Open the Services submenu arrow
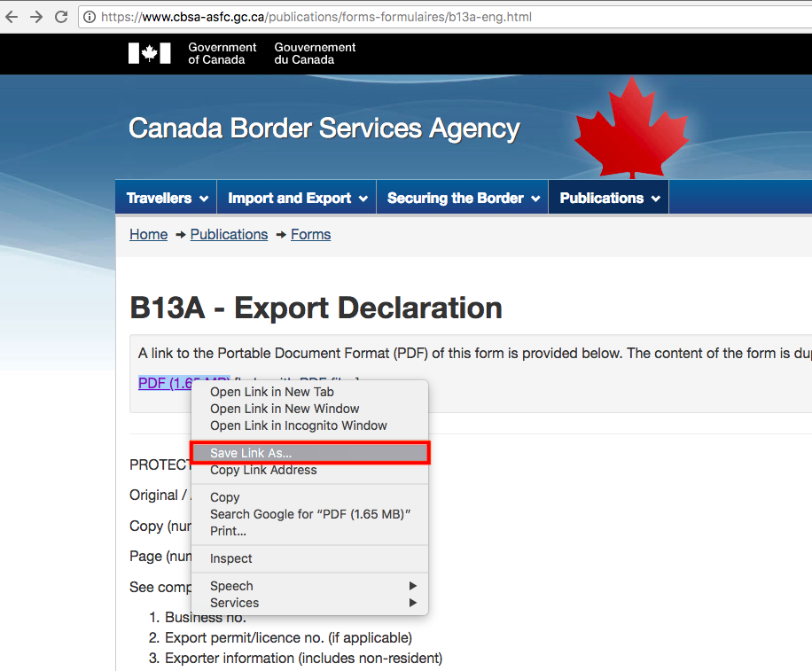 click(413, 603)
